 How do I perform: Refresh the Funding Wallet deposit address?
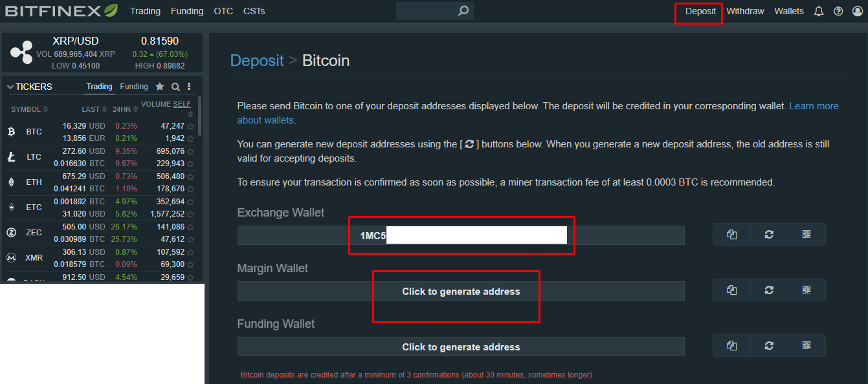[x=769, y=346]
